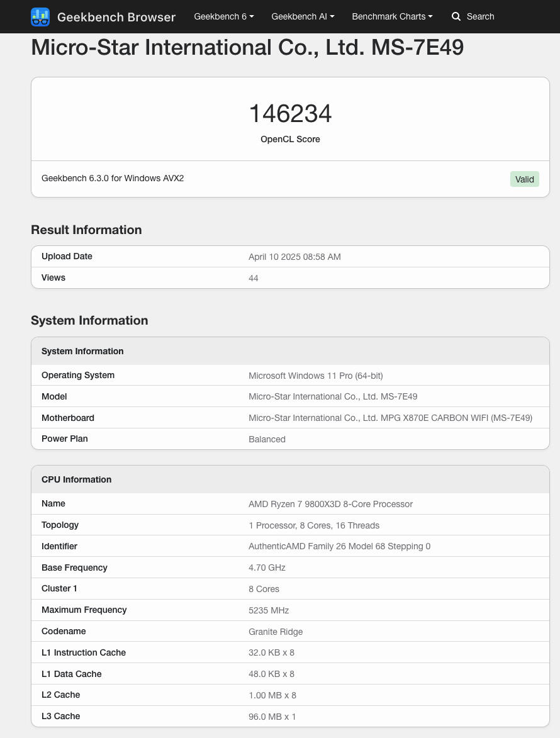Image resolution: width=560 pixels, height=738 pixels.
Task: Click the Granite Ridge codename value
Action: pos(276,632)
